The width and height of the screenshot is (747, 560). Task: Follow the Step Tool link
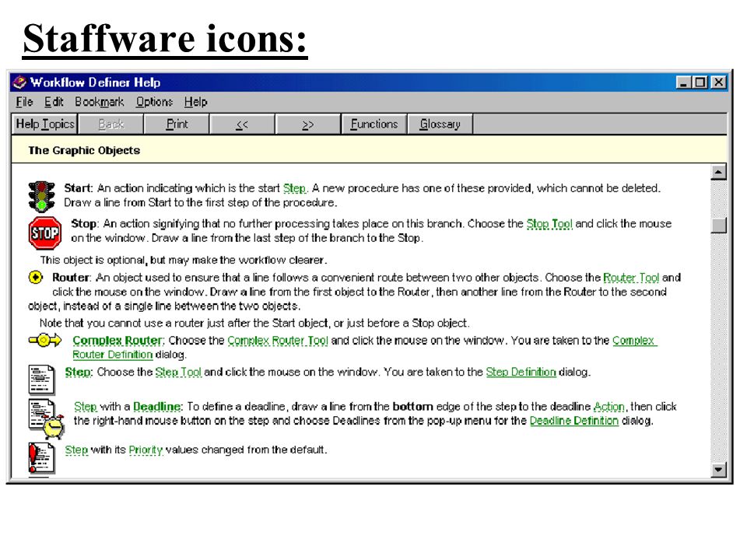coord(178,372)
